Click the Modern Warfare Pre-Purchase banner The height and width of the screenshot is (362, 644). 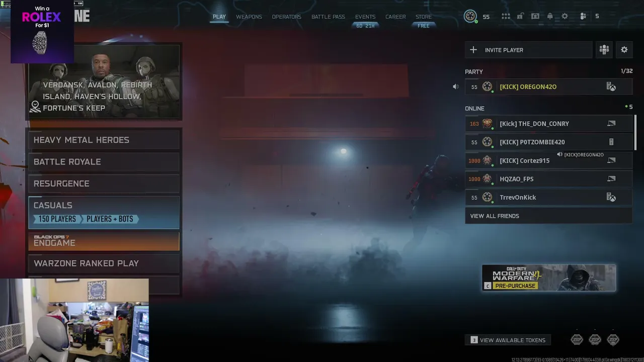point(549,278)
